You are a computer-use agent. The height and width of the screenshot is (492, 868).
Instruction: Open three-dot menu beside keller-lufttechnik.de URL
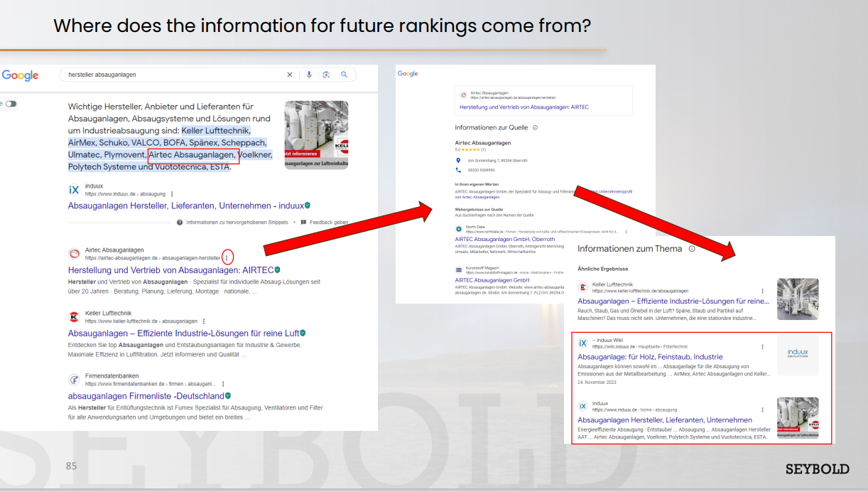click(204, 321)
